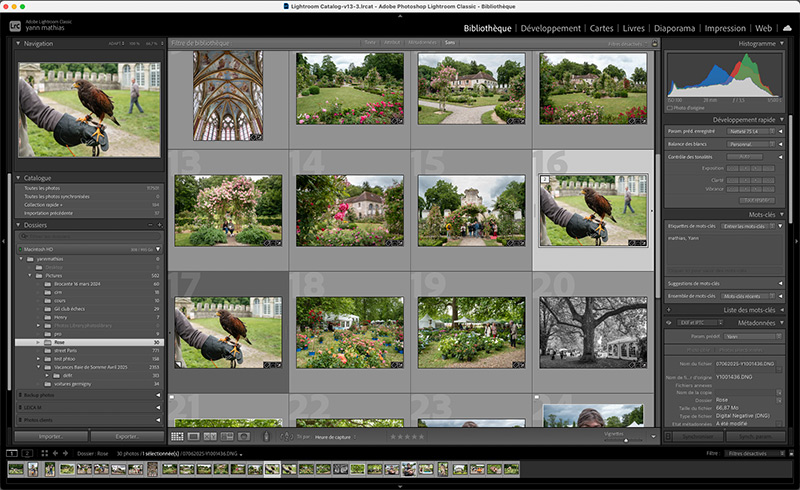
Task: Switch to Loupe view icon
Action: click(x=193, y=436)
